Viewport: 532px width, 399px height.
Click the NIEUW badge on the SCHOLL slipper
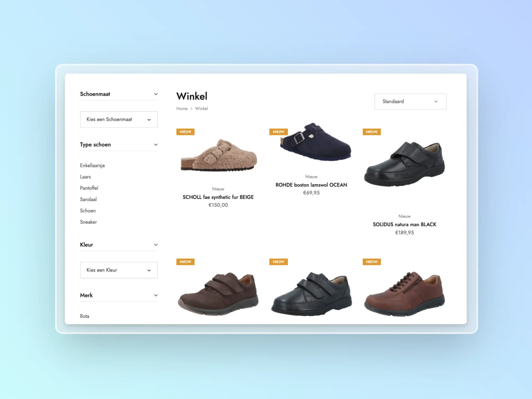point(185,132)
